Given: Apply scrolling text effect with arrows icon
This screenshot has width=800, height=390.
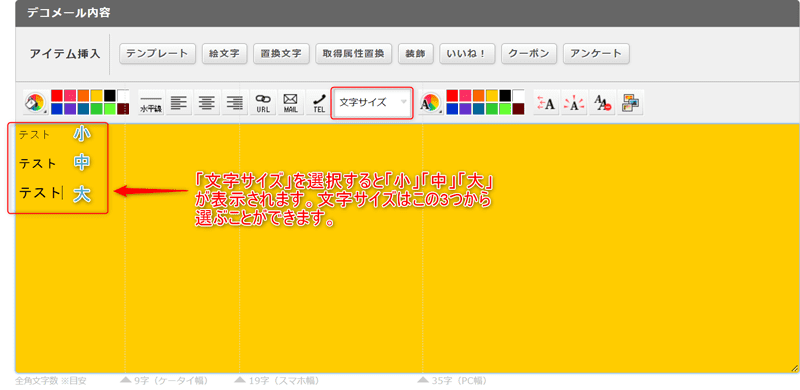Looking at the screenshot, I should click(546, 103).
